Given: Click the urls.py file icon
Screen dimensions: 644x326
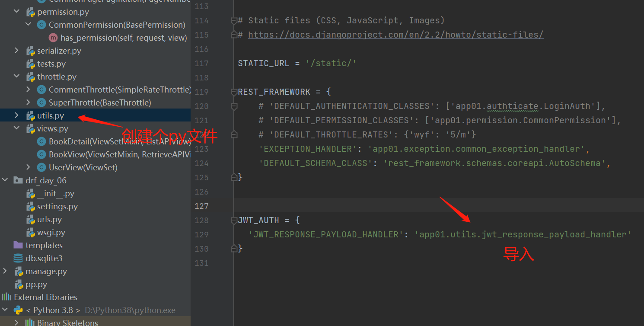Looking at the screenshot, I should point(30,220).
